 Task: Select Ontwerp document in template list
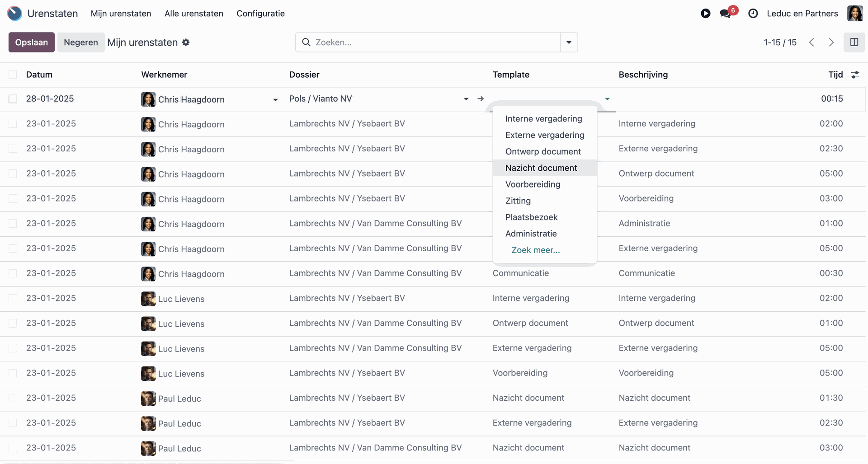coord(545,152)
